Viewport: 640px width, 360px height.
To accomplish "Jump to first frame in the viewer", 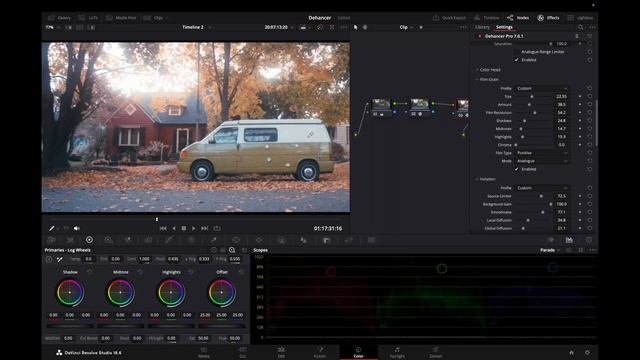I will [163, 228].
